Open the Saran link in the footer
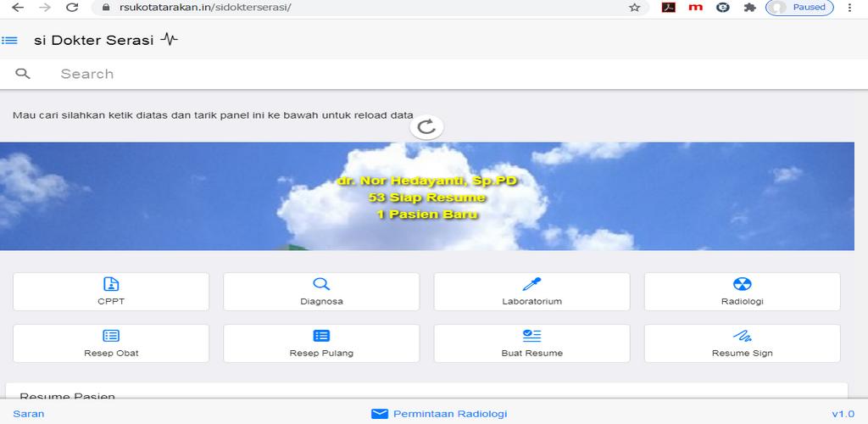Image resolution: width=868 pixels, height=424 pixels. click(x=29, y=414)
